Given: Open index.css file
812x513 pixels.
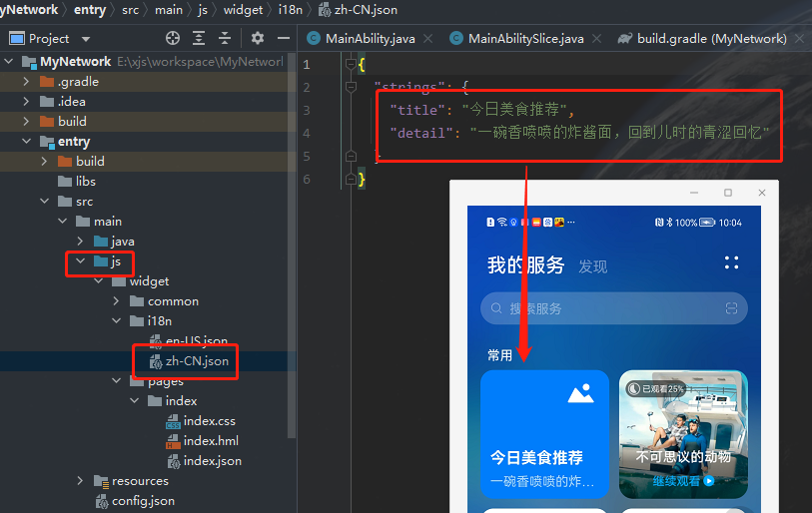Looking at the screenshot, I should pyautogui.click(x=201, y=421).
